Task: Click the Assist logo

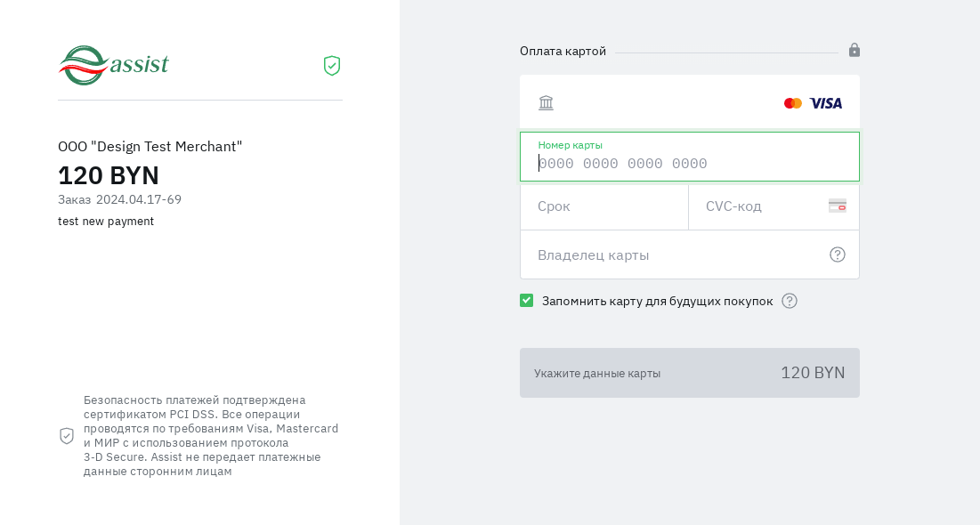Action: pos(113,65)
